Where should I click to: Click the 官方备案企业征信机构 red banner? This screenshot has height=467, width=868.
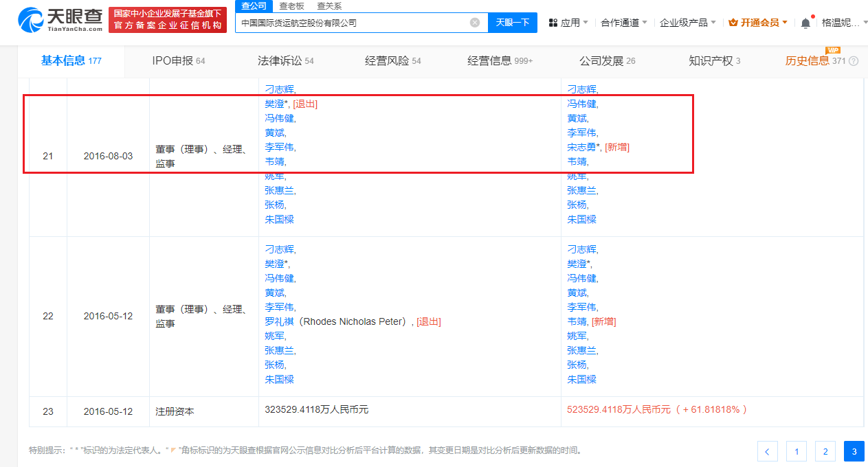pyautogui.click(x=168, y=20)
